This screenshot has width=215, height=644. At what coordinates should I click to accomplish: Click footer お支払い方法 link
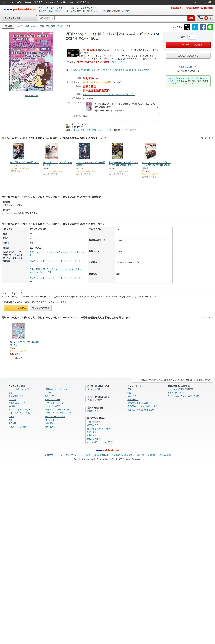click(93, 425)
